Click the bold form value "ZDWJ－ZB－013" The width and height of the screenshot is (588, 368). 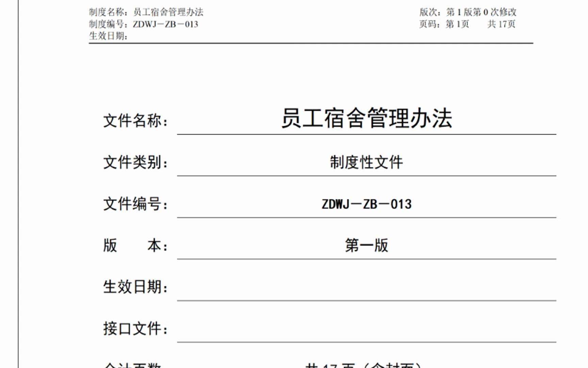point(366,204)
